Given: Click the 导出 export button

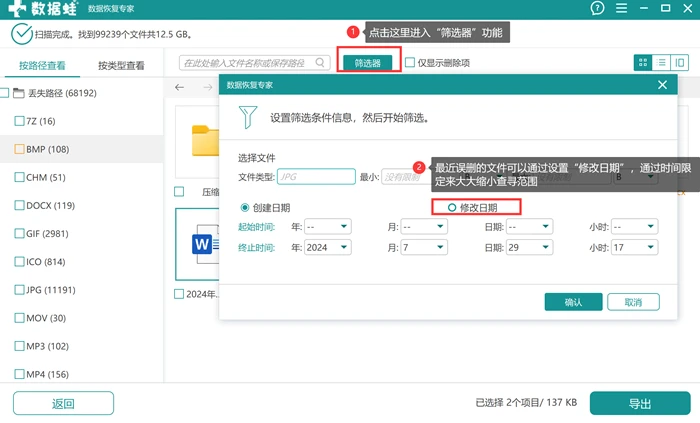Looking at the screenshot, I should pos(640,403).
